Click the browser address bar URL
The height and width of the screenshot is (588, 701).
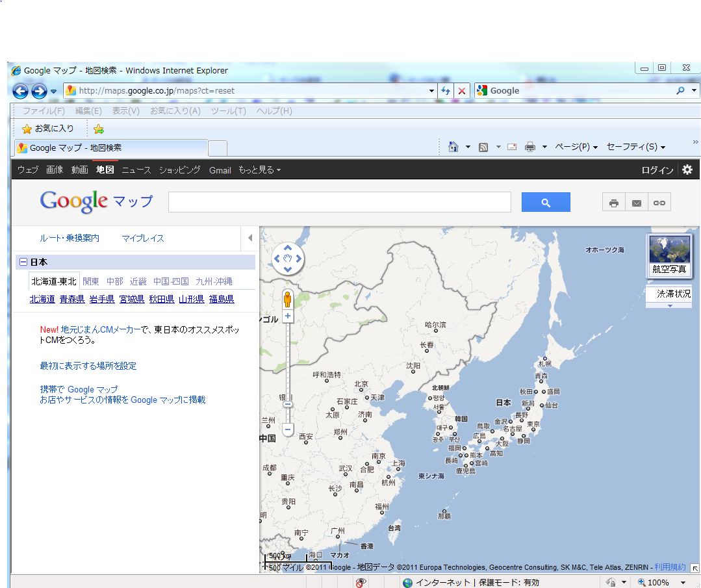click(x=157, y=91)
